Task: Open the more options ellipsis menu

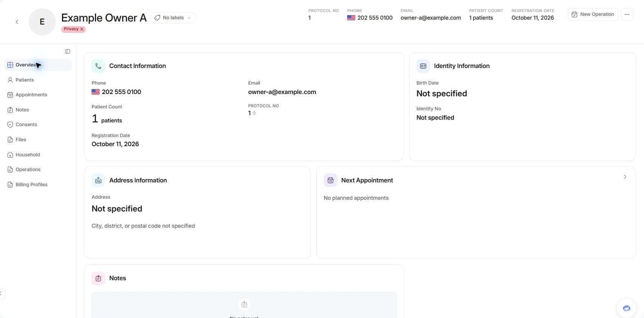Action: (627, 14)
